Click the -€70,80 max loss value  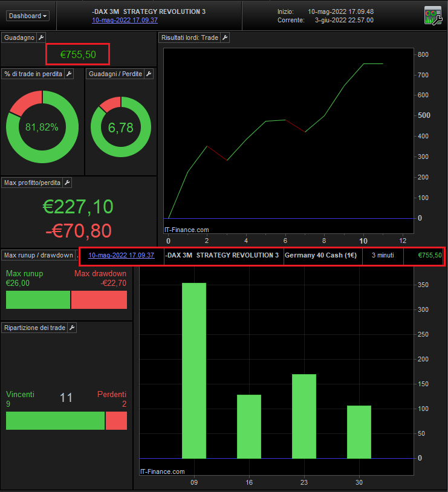click(79, 231)
